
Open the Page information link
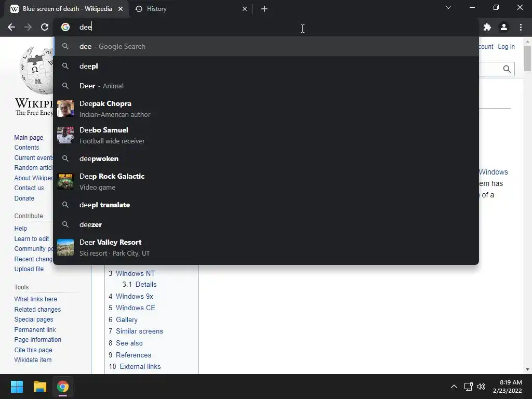(x=37, y=339)
